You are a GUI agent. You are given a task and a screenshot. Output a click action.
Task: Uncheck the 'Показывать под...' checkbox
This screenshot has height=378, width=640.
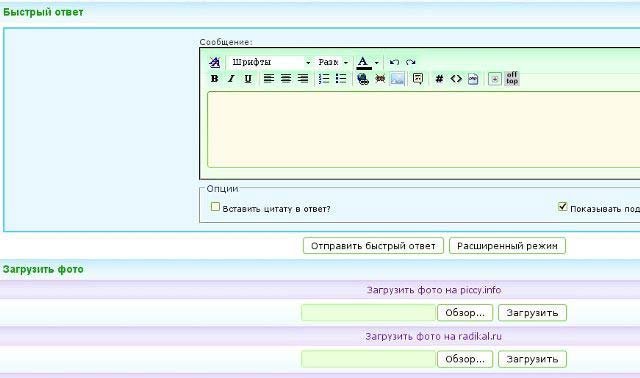tap(562, 207)
